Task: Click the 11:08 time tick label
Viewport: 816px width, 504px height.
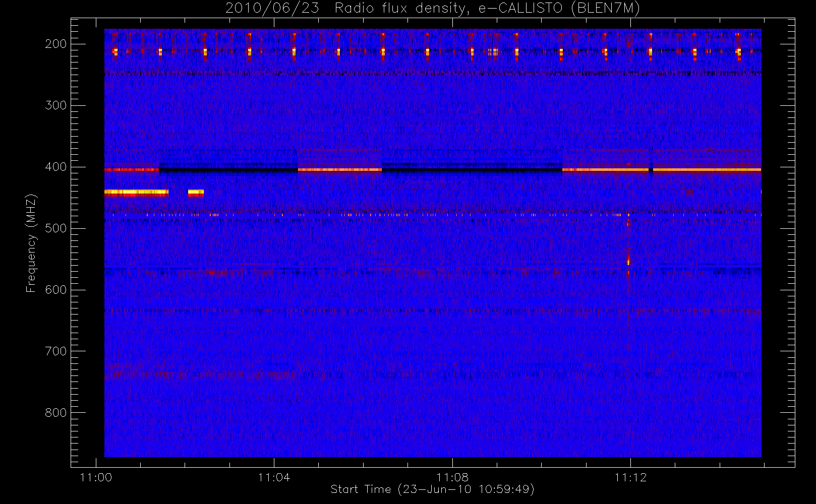Action: pos(452,477)
